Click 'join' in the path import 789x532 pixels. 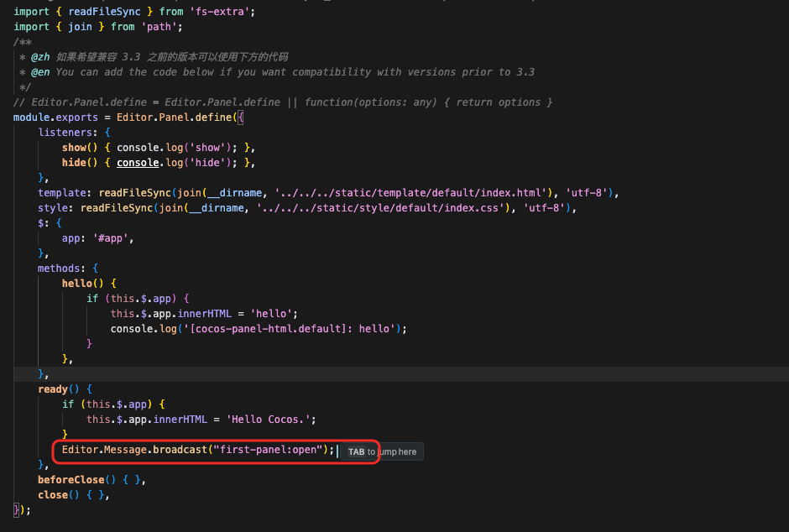[80, 27]
